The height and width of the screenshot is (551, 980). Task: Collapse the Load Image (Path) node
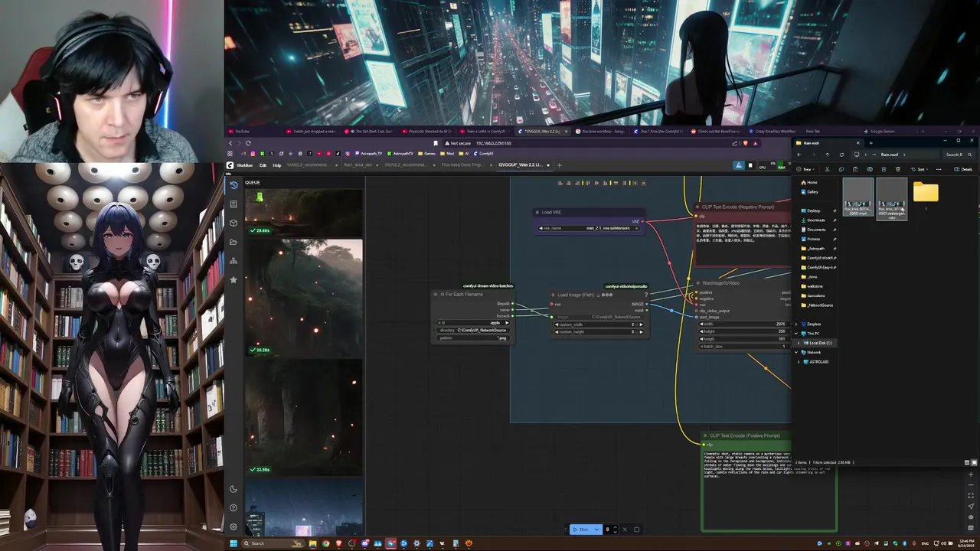point(554,295)
